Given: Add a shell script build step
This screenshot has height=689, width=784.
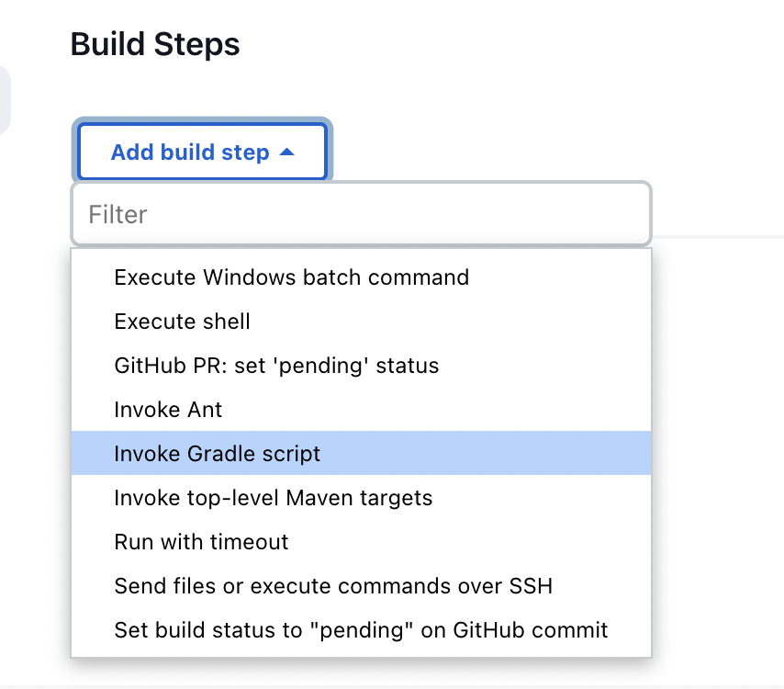Looking at the screenshot, I should pos(182,321).
